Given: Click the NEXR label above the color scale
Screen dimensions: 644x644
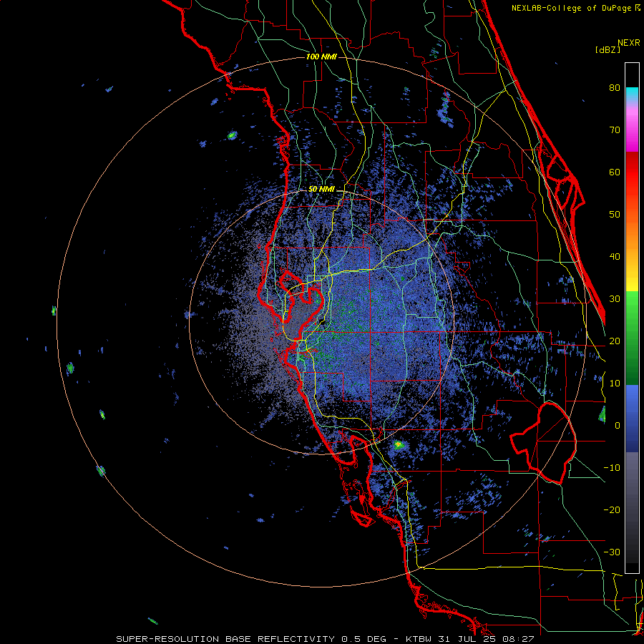Looking at the screenshot, I should click(629, 43).
